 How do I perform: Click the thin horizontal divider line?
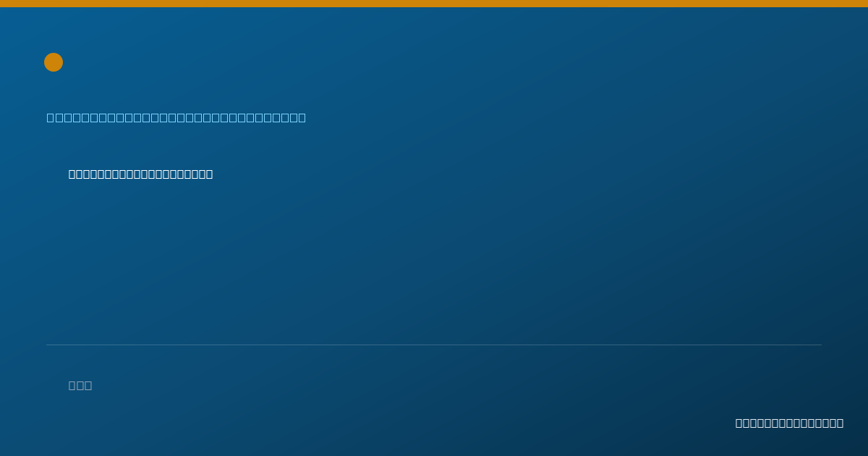434,345
